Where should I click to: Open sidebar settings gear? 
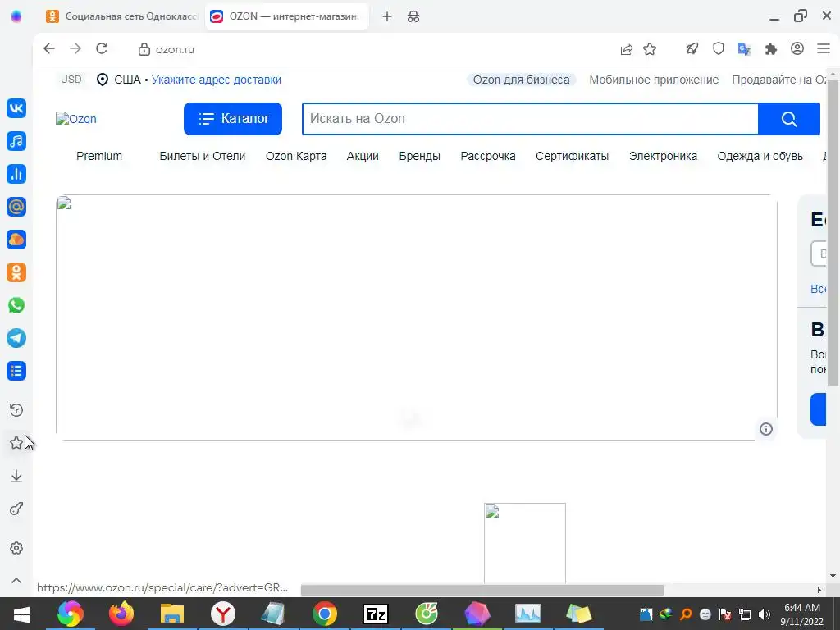tap(16, 548)
